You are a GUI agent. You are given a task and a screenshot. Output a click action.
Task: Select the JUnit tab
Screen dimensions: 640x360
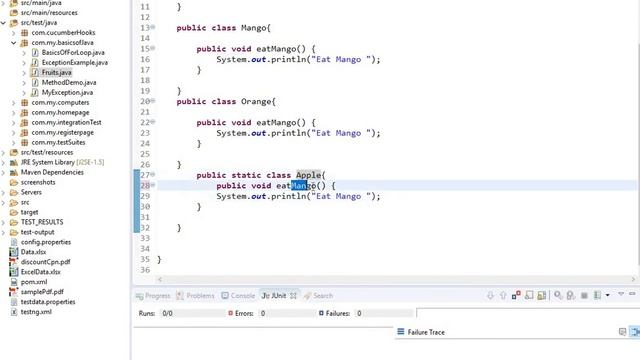(x=274, y=296)
